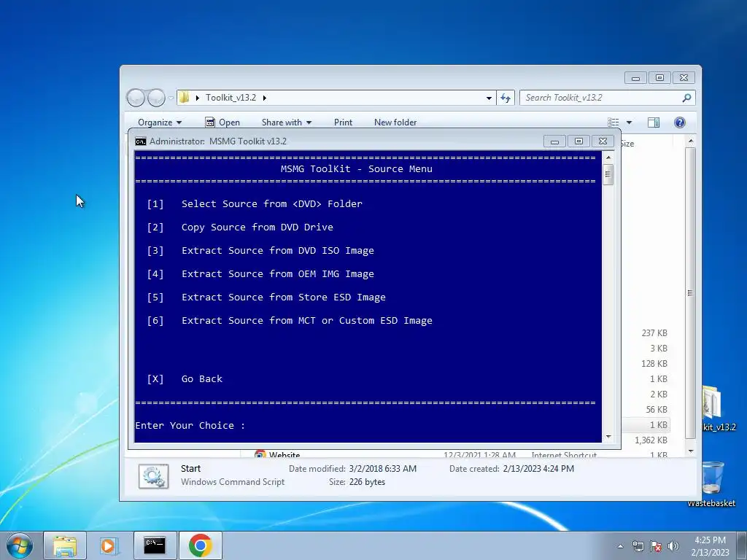Click the Start script file icon in details pane
Viewport: 747px width, 560px height.
(153, 475)
